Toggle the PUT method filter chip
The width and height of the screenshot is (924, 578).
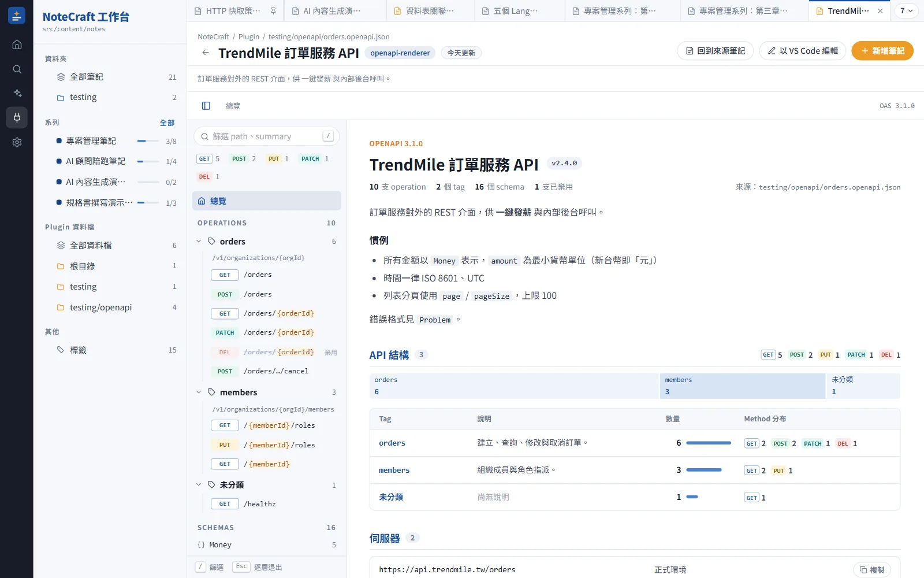[x=278, y=159]
